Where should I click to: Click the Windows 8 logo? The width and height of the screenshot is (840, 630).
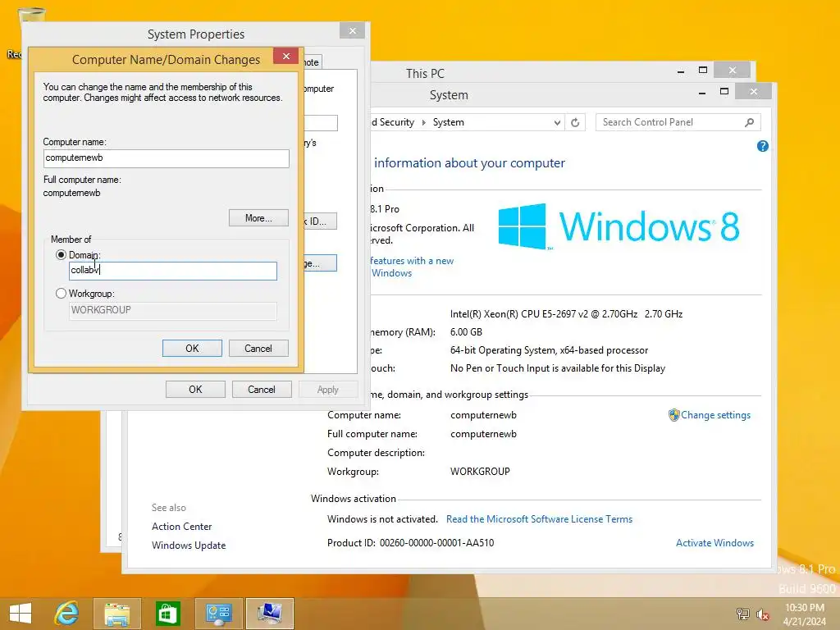[619, 226]
